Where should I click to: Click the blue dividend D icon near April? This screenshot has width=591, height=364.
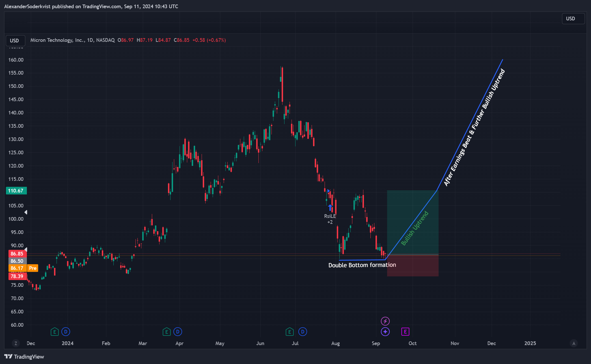[178, 331]
